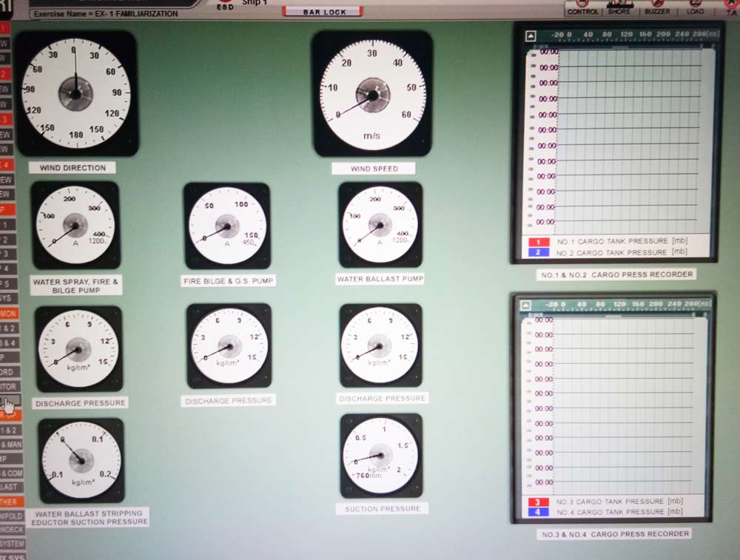This screenshot has height=560, width=740.
Task: Click blue No.4 Cargo Tank Pressure swatch
Action: 538,511
